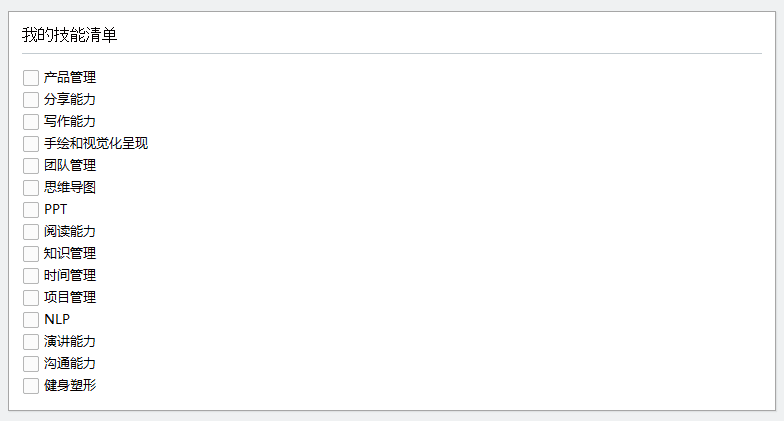Tick the 项目管理 checkbox
784x421 pixels.
31,298
